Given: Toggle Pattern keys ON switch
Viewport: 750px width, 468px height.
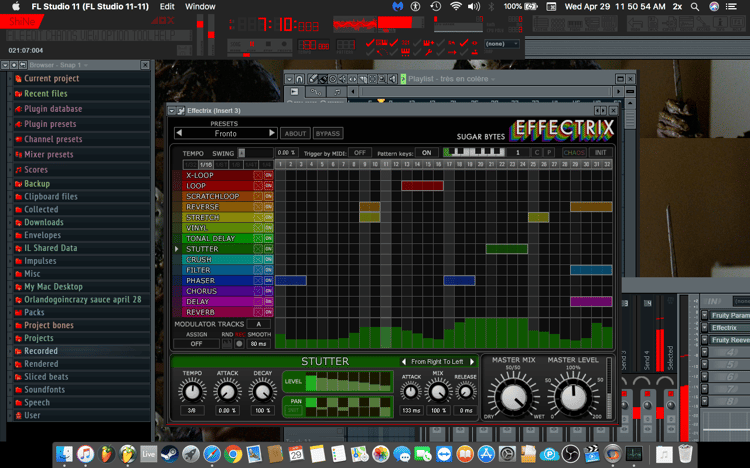Looking at the screenshot, I should point(427,153).
